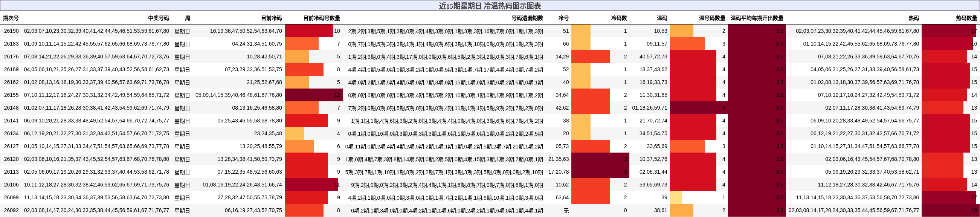Click the 3.5 average value in row 26092
980x217 pixels.
coord(780,211)
